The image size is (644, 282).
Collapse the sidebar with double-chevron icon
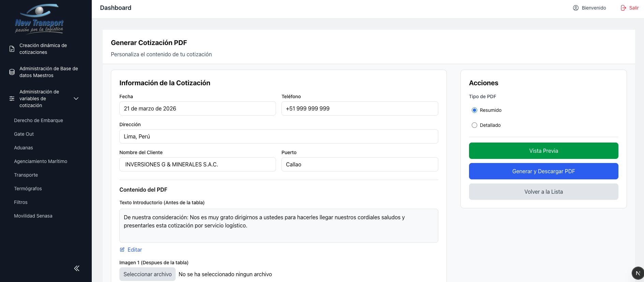[77, 268]
